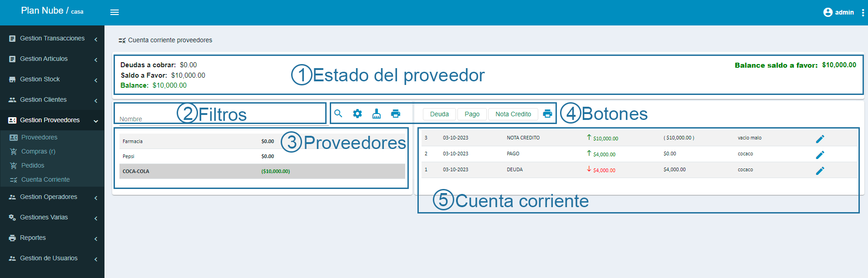Click the NOTA CREDITO transaction type cell
868x278 pixels.
523,138
